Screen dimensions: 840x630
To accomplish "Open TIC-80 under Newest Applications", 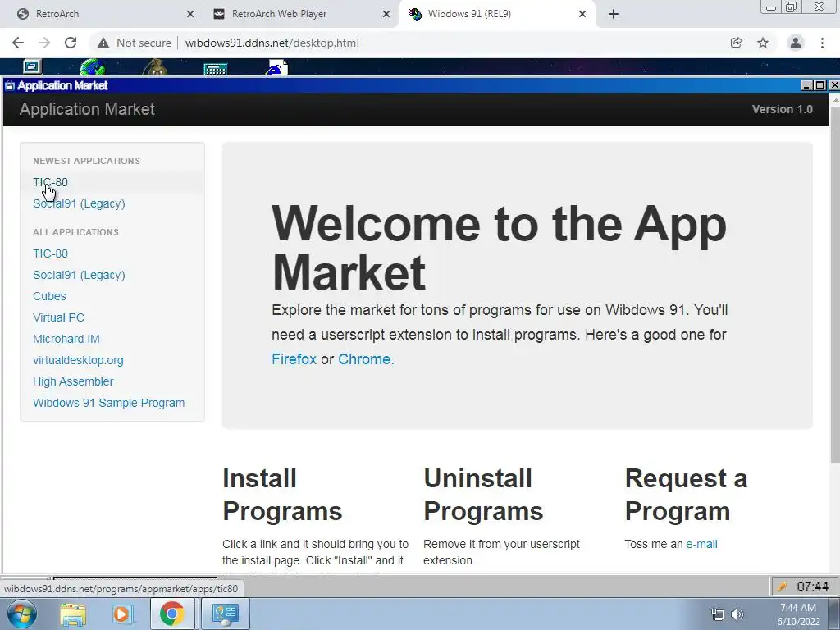I will pos(50,182).
